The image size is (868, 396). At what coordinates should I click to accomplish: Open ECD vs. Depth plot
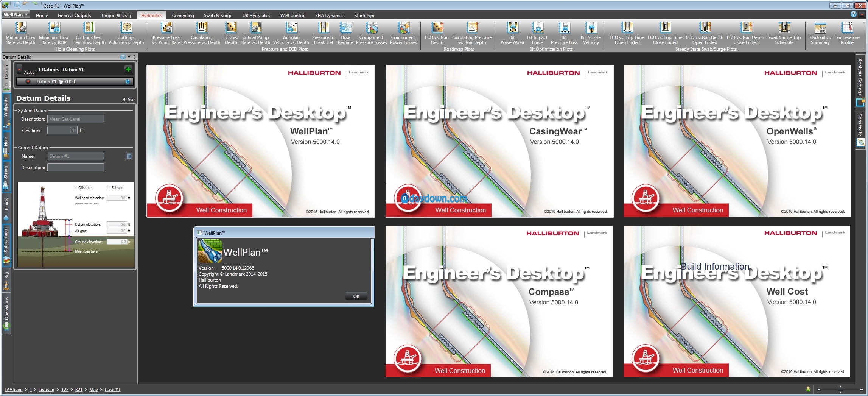click(x=230, y=33)
